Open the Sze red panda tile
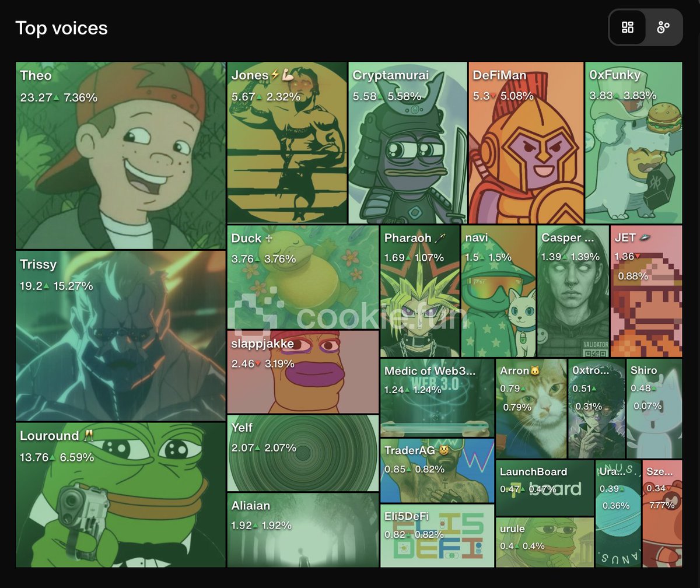Screen dimensions: 700x588 [x=662, y=514]
